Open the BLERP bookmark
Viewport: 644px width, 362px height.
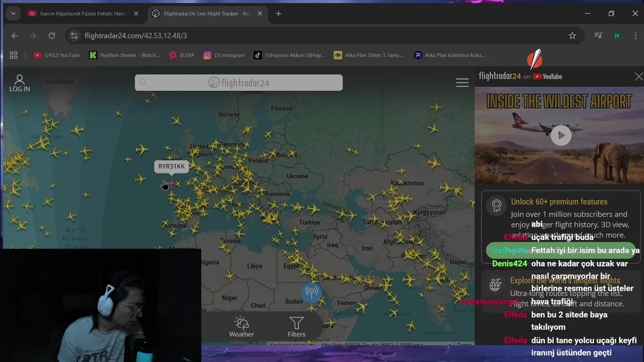182,55
